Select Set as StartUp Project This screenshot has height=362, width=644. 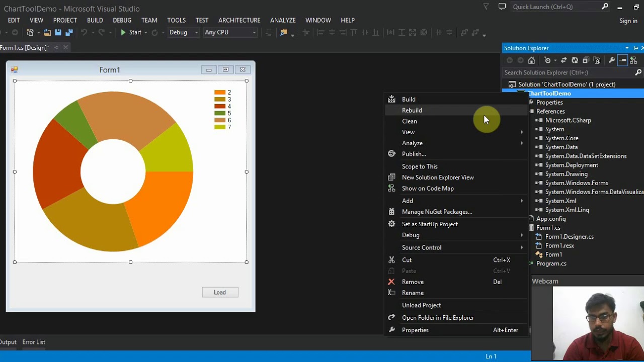coord(456,224)
